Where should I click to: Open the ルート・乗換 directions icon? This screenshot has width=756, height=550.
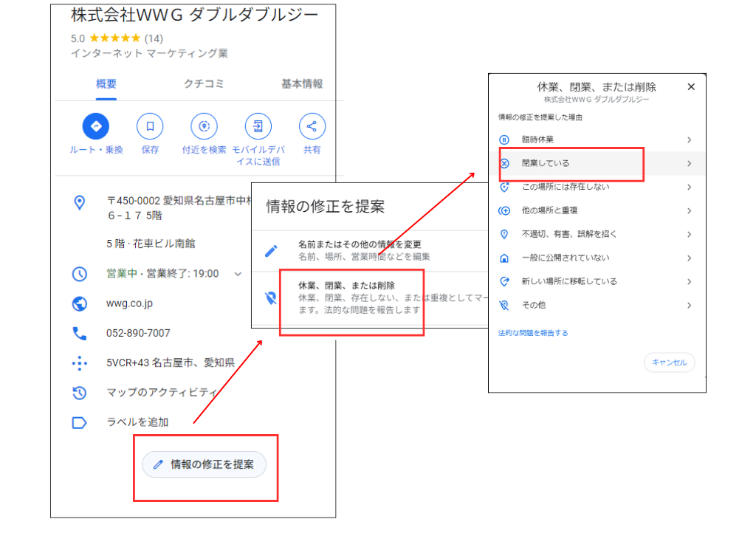[x=95, y=126]
